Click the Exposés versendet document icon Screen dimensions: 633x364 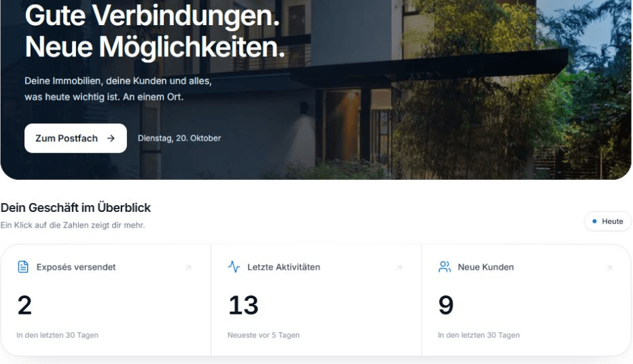pos(23,267)
